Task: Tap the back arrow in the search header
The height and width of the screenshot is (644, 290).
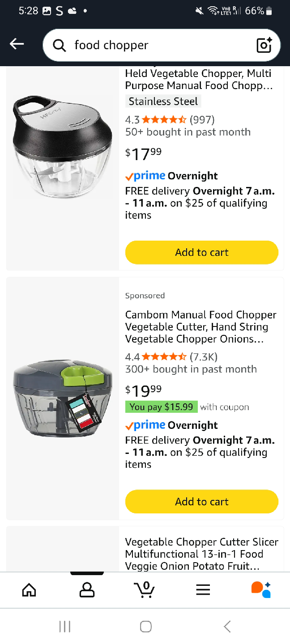Action: point(17,44)
